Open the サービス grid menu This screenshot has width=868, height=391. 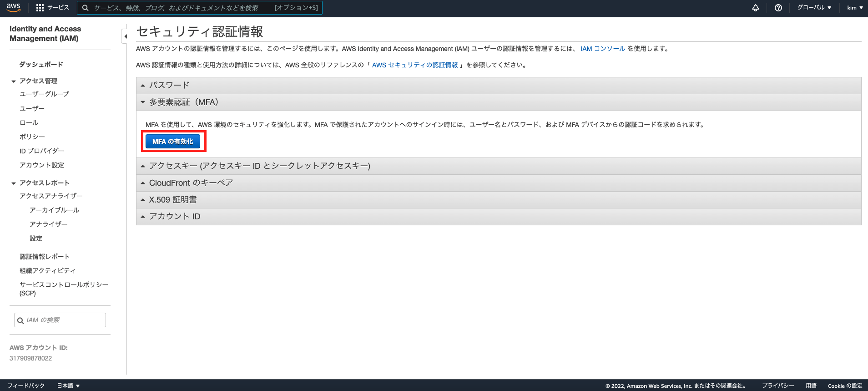pyautogui.click(x=52, y=8)
